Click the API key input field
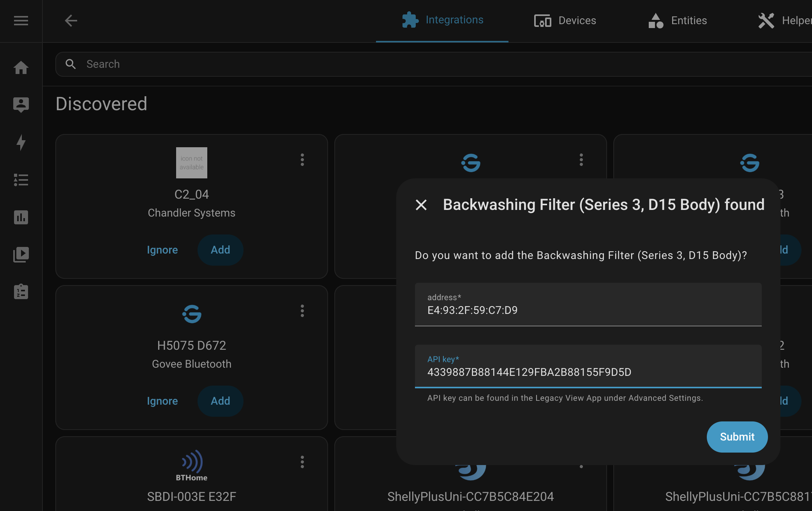812x511 pixels. click(x=588, y=372)
